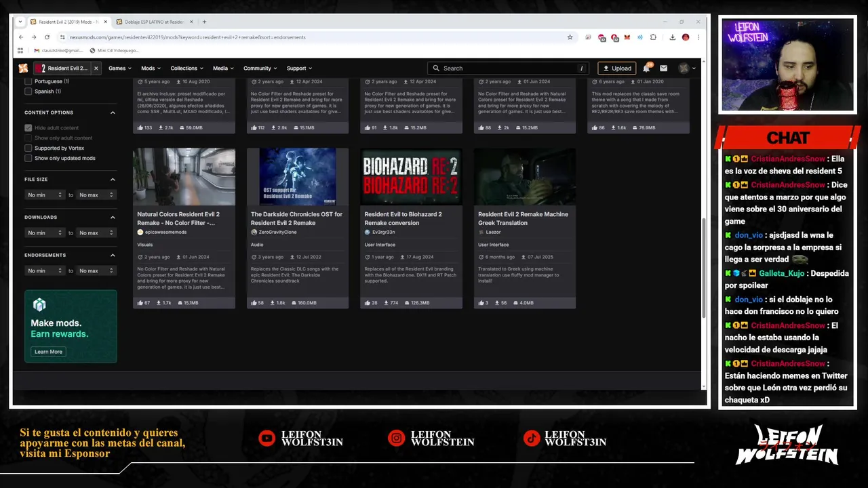The image size is (868, 488).
Task: Collapse the Content Options section
Action: click(113, 113)
